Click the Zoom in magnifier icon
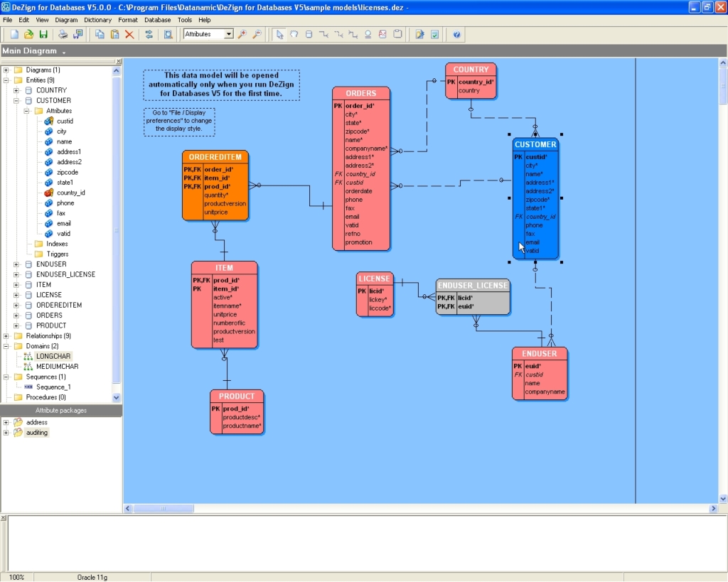728x582 pixels. (x=242, y=34)
